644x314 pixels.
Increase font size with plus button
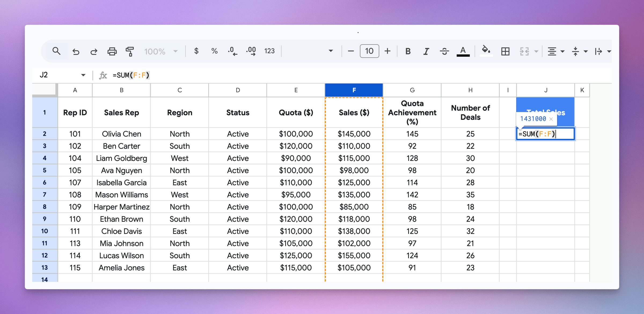coord(387,51)
